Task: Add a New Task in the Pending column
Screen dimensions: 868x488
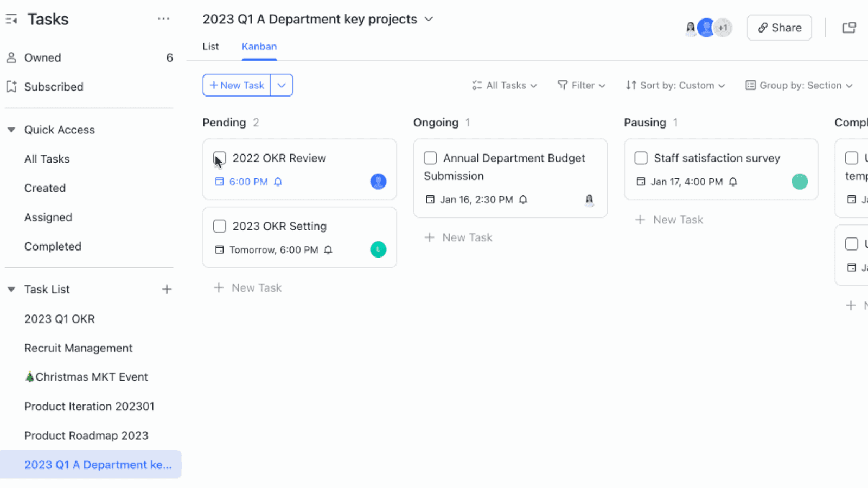Action: click(248, 287)
